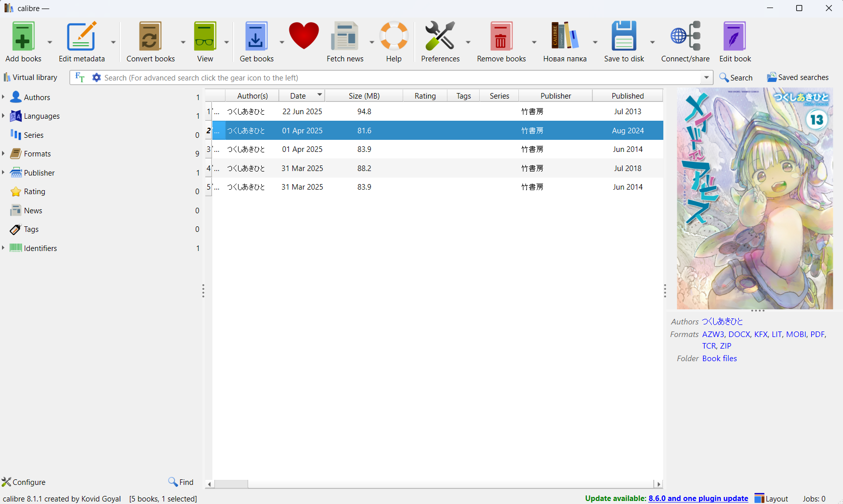Sort by the Rating column header
This screenshot has width=843, height=504.
[x=425, y=96]
